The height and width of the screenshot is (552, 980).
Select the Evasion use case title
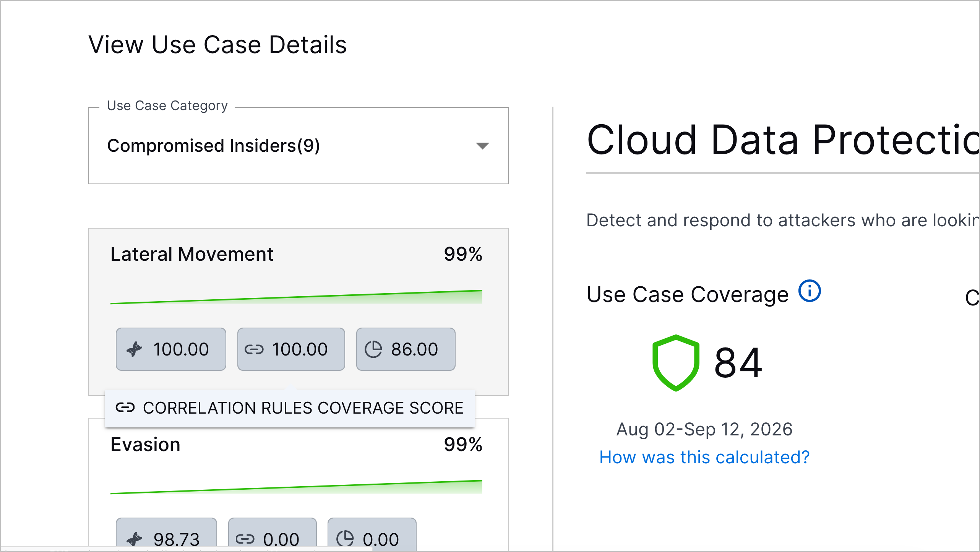coord(145,445)
